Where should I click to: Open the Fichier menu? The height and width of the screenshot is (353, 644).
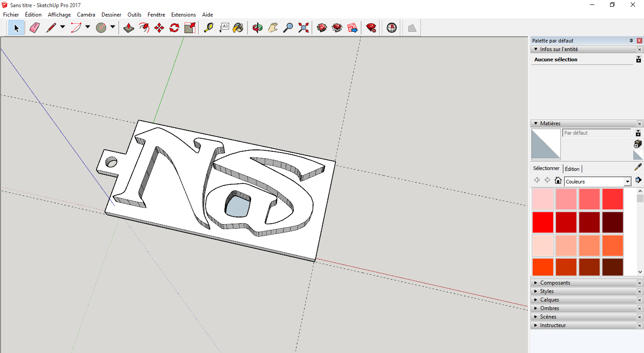pyautogui.click(x=11, y=15)
